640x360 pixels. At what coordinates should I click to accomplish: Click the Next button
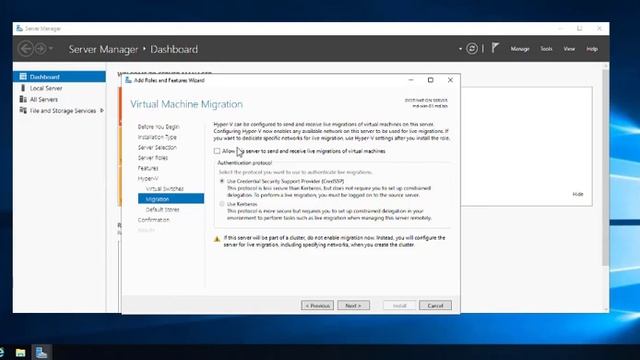tap(353, 306)
